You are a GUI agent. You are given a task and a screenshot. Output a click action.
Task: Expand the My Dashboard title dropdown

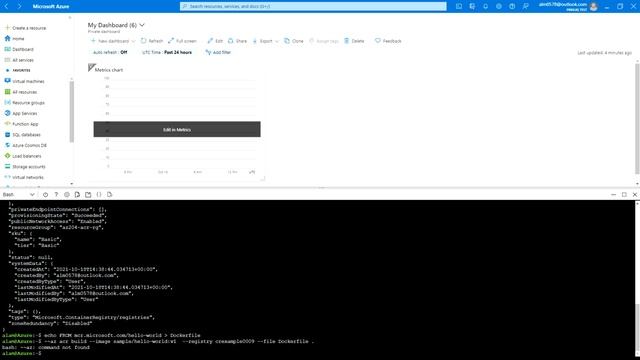(x=142, y=25)
